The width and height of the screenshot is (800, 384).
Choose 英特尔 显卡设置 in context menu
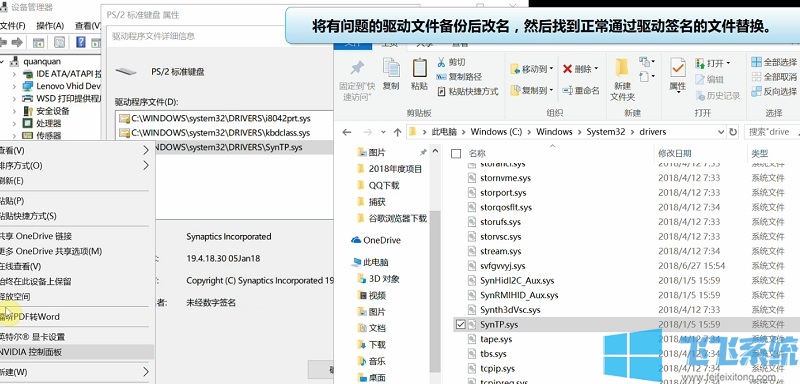click(x=77, y=337)
